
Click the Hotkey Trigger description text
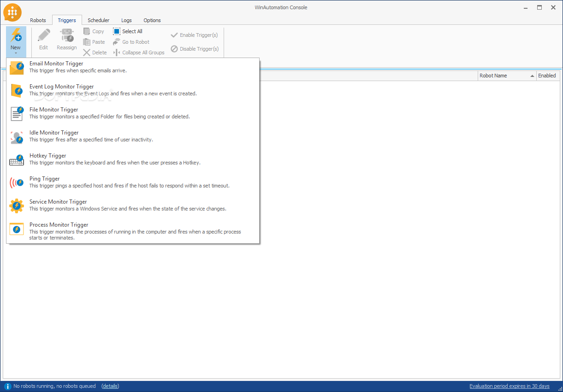[x=115, y=163]
